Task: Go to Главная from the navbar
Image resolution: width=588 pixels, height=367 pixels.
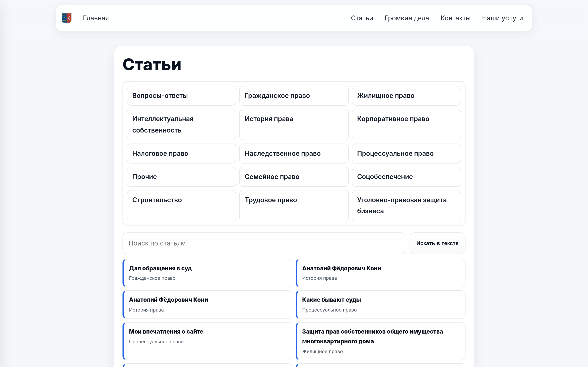Action: tap(96, 18)
